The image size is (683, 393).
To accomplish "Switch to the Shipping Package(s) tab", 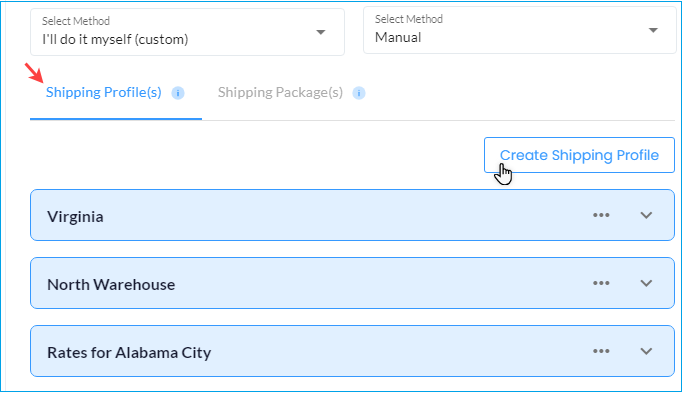I will click(x=281, y=92).
